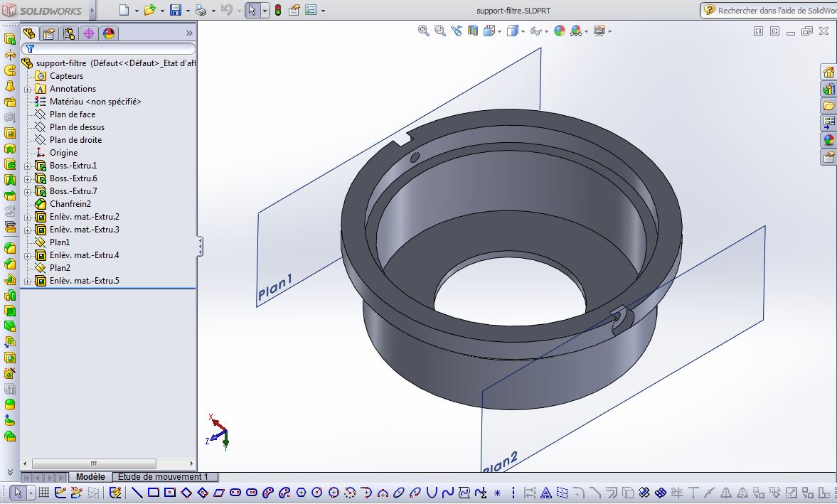This screenshot has width=837, height=504.
Task: Click the Rebuild traffic light icon
Action: pos(278,10)
